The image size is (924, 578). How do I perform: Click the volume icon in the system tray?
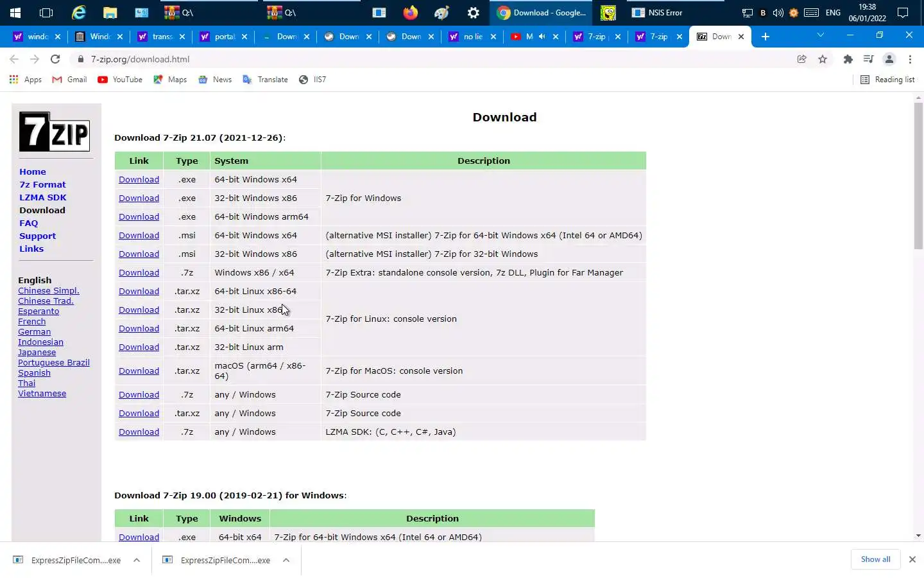point(778,12)
